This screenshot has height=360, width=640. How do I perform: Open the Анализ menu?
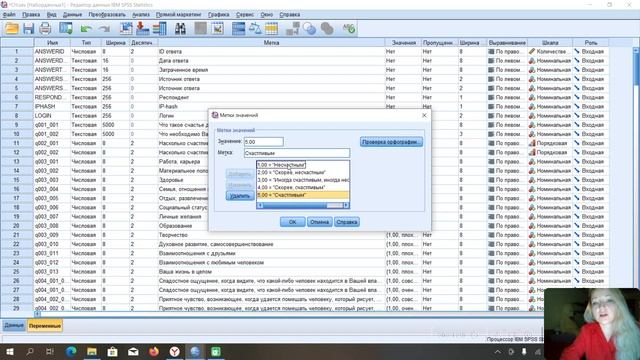click(141, 14)
